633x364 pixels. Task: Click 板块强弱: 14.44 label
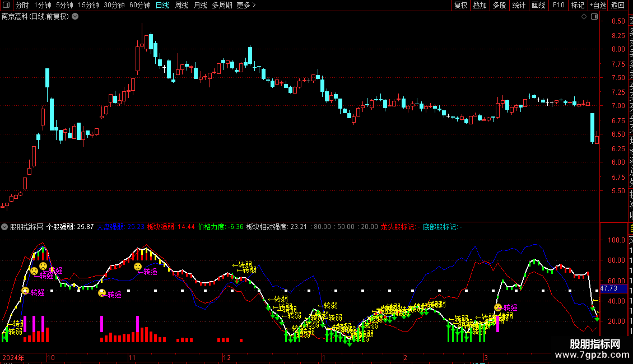click(171, 227)
